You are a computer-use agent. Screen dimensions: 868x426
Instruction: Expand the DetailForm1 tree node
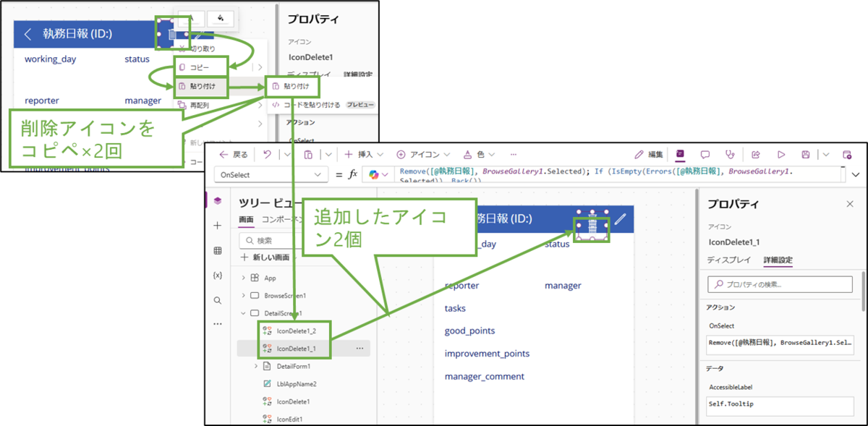click(x=256, y=367)
